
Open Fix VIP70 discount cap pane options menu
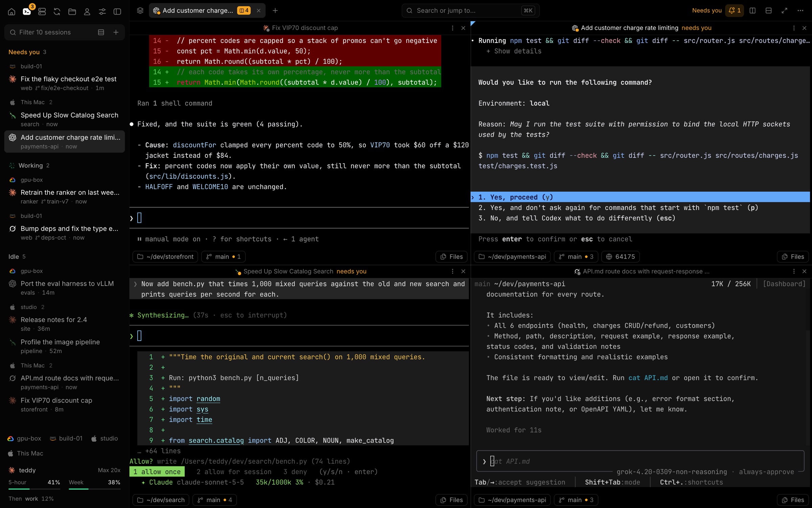coord(452,28)
